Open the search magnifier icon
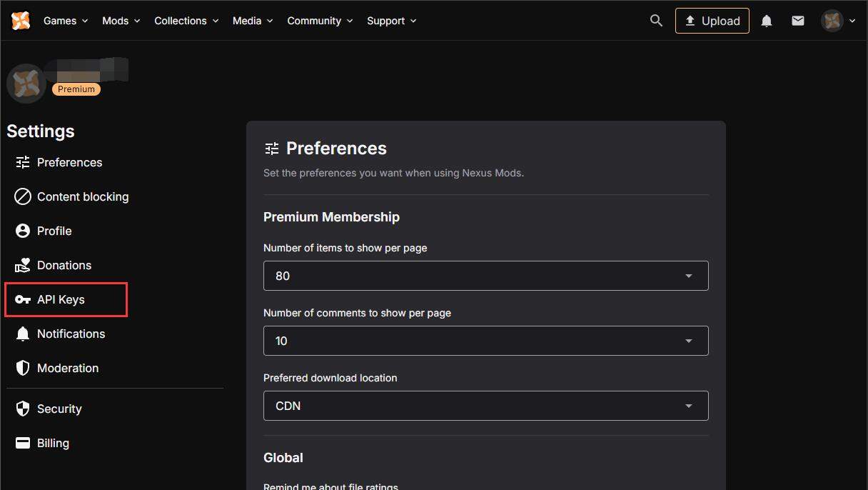Screen dimensions: 868x490 point(656,21)
